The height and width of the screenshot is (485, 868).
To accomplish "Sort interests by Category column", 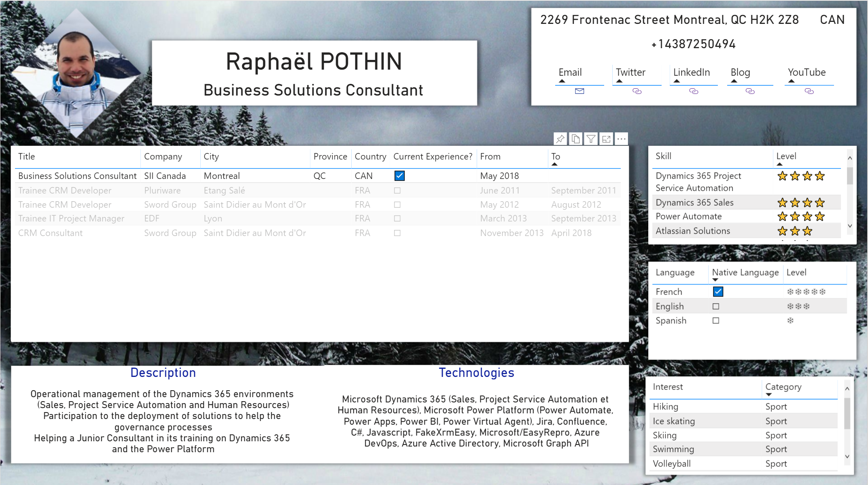I will pyautogui.click(x=783, y=387).
